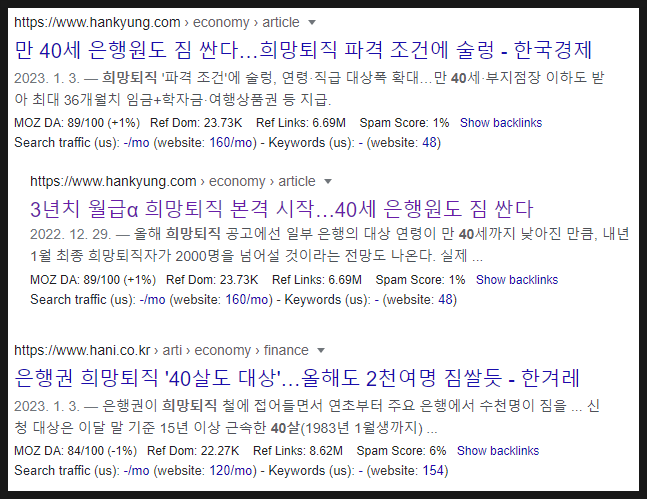647x499 pixels.
Task: Click '-/mo' search traffic under the hani result
Action: [x=136, y=471]
